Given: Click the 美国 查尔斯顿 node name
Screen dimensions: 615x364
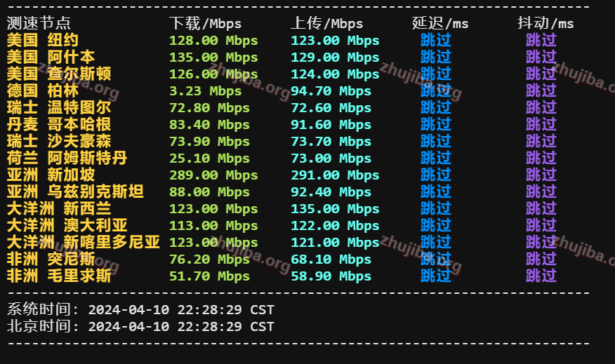Looking at the screenshot, I should point(59,74).
